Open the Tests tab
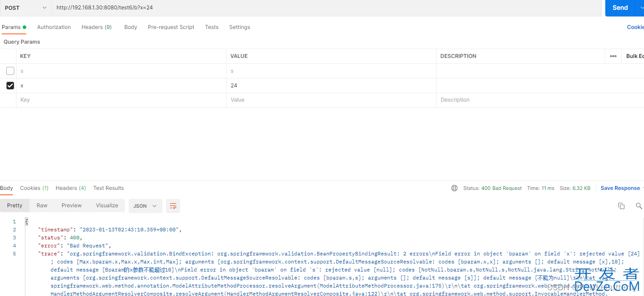The height and width of the screenshot is (296, 644). (212, 27)
